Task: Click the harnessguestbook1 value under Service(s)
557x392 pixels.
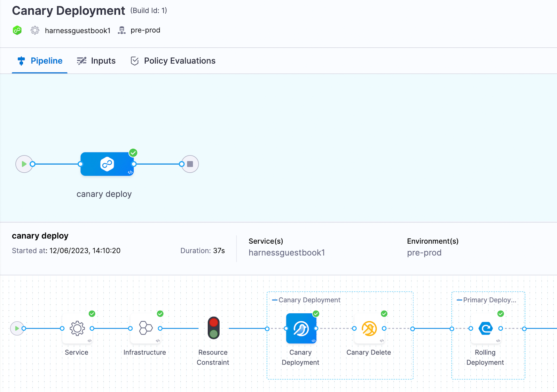Action: (287, 253)
